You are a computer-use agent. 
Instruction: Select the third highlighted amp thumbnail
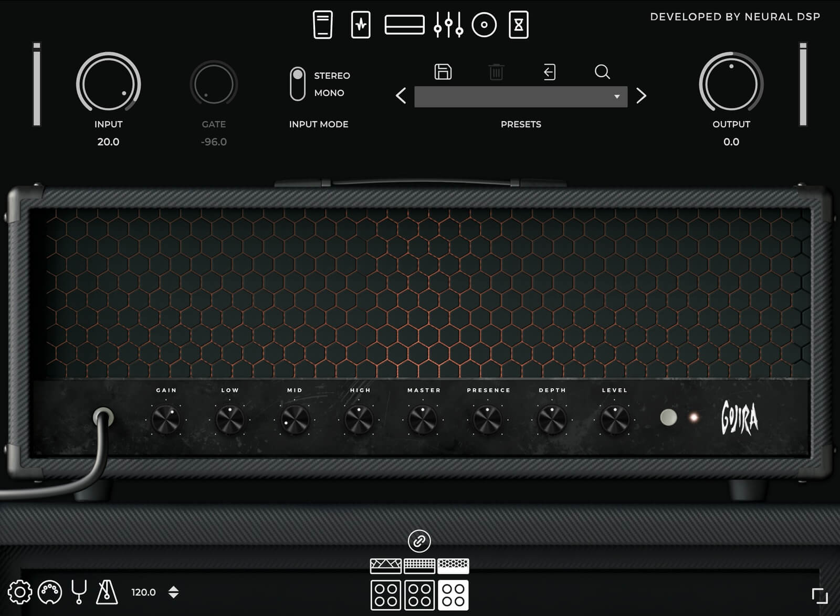point(453,566)
